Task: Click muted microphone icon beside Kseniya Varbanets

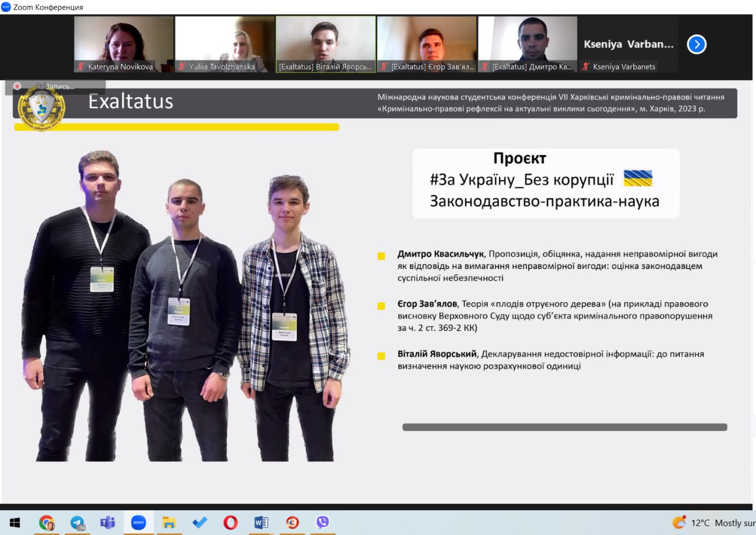Action: (586, 67)
